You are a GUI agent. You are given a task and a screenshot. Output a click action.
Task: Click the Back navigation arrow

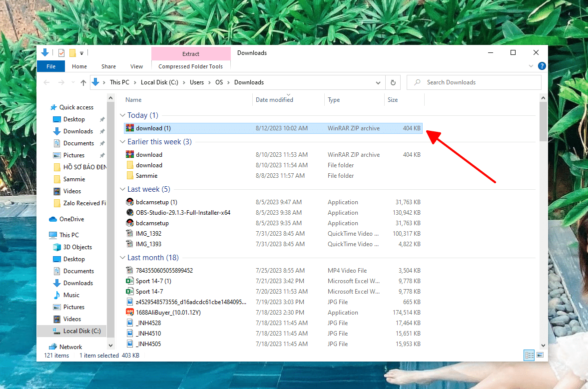[x=46, y=82]
